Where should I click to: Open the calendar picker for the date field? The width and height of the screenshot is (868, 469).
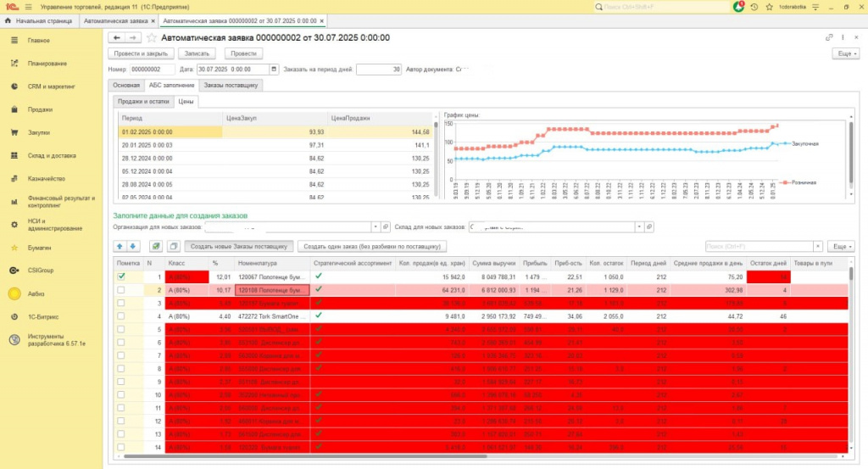pyautogui.click(x=273, y=70)
